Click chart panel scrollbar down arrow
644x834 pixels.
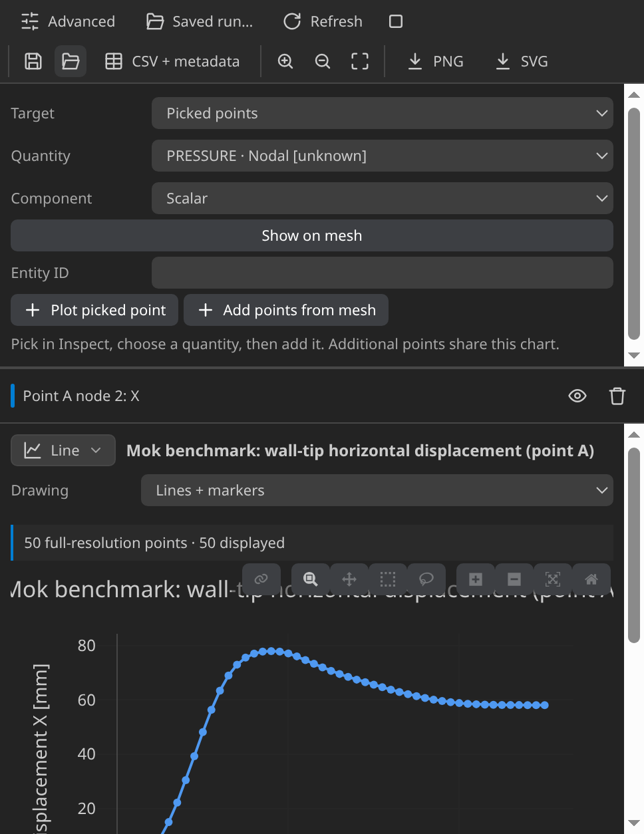634,823
